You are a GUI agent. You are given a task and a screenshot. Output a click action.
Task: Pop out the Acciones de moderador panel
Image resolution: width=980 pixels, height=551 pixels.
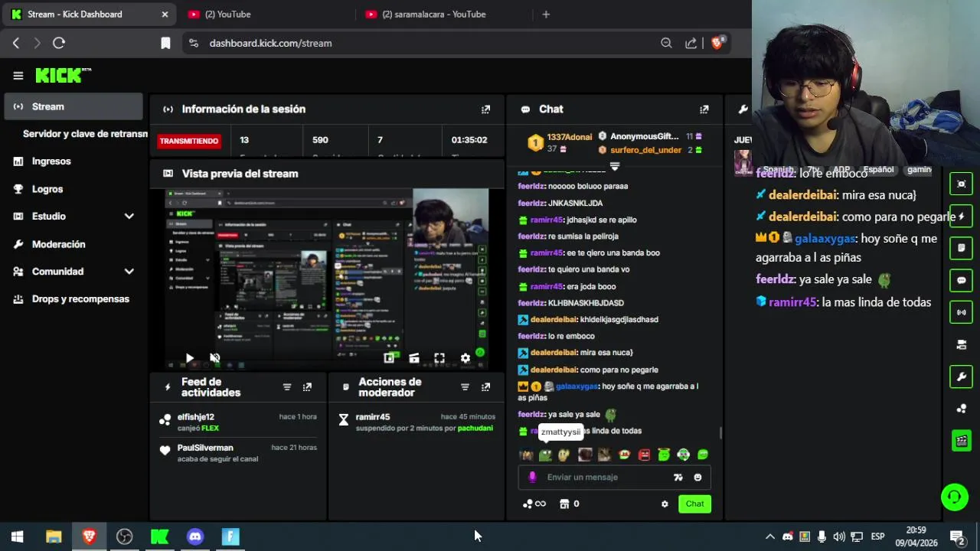coord(485,387)
